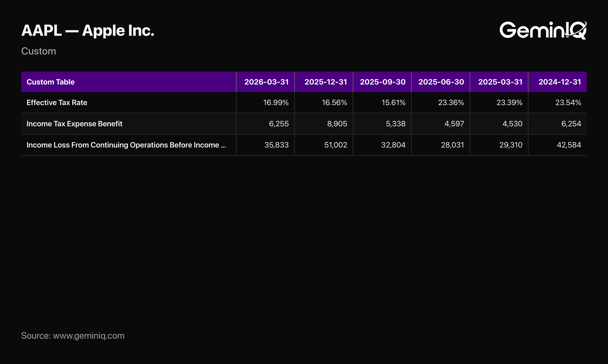Click the 32,804 pre-tax income value

coord(393,145)
